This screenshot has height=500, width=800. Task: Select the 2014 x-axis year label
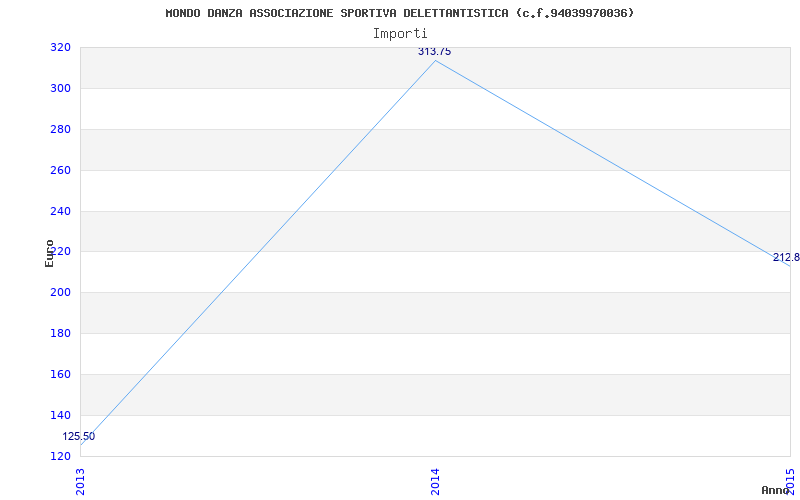435,482
